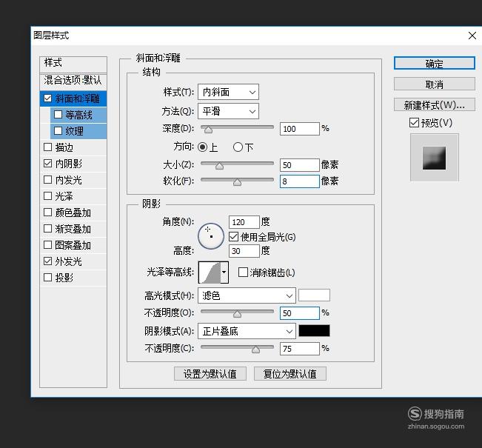Uncheck the 斜面和浮雕 style checkbox

coord(47,98)
